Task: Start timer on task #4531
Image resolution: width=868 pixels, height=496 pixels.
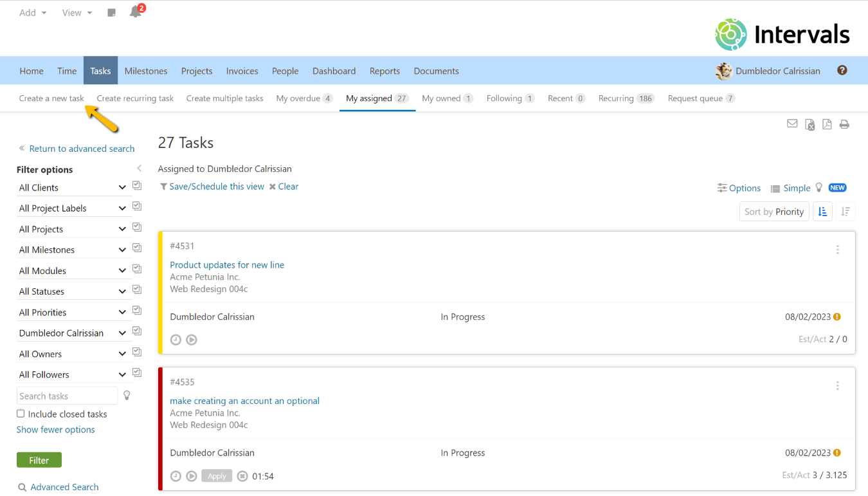Action: point(192,340)
